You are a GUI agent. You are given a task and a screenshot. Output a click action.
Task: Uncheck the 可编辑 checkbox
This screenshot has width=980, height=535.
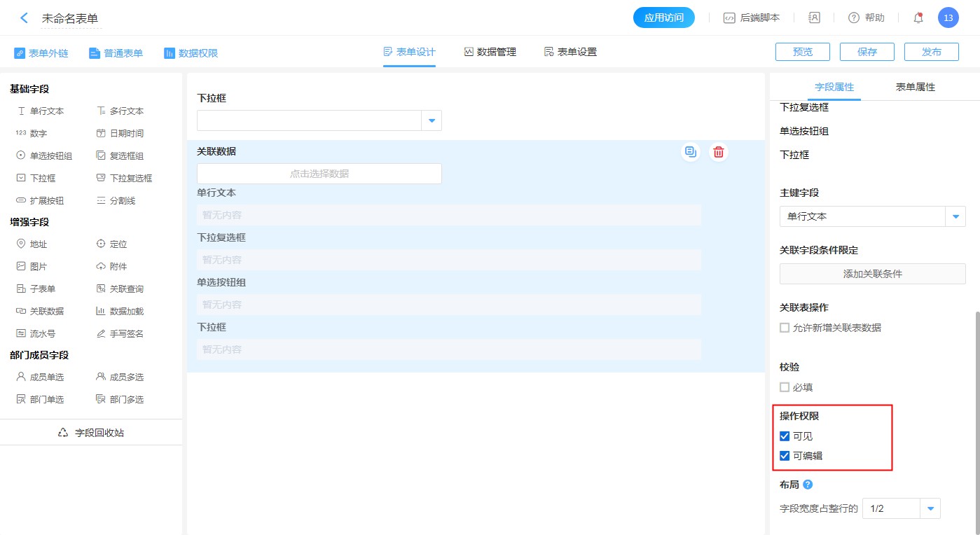[785, 456]
